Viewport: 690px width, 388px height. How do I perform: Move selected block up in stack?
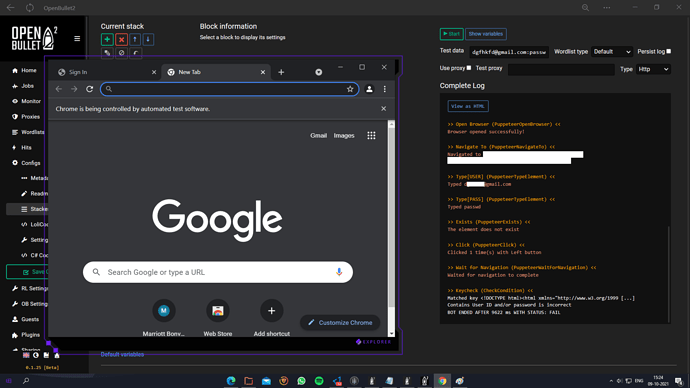pyautogui.click(x=135, y=40)
